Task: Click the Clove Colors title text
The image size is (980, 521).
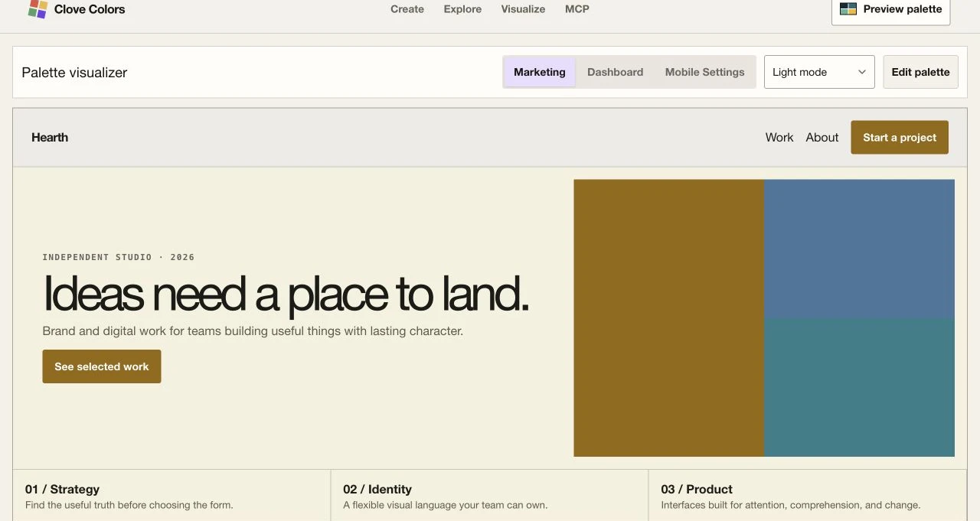Action: click(x=90, y=9)
